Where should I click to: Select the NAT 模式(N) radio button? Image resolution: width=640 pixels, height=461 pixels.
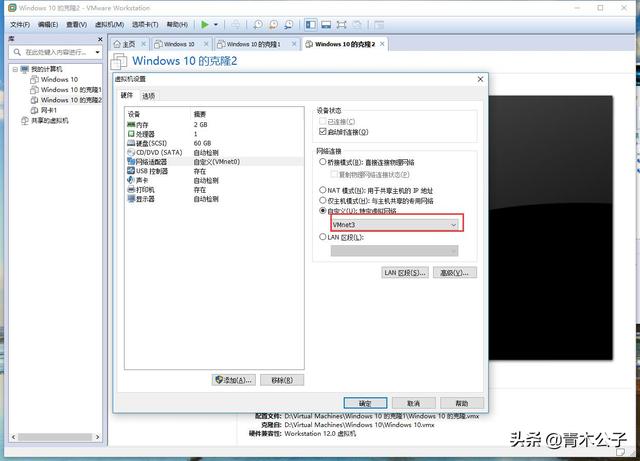(x=322, y=190)
